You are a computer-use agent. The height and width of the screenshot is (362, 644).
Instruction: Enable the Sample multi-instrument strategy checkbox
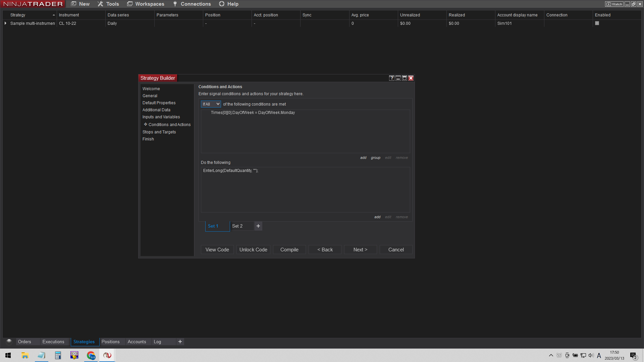(x=597, y=23)
